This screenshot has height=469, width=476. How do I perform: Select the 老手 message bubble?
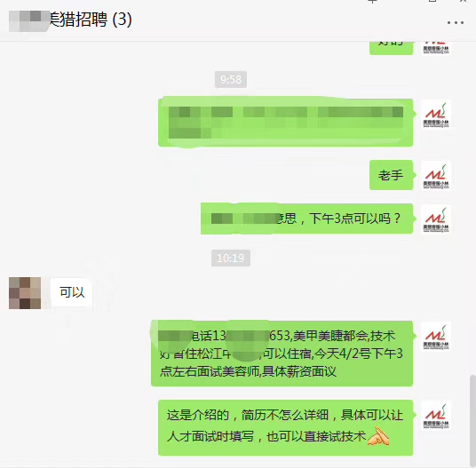391,175
